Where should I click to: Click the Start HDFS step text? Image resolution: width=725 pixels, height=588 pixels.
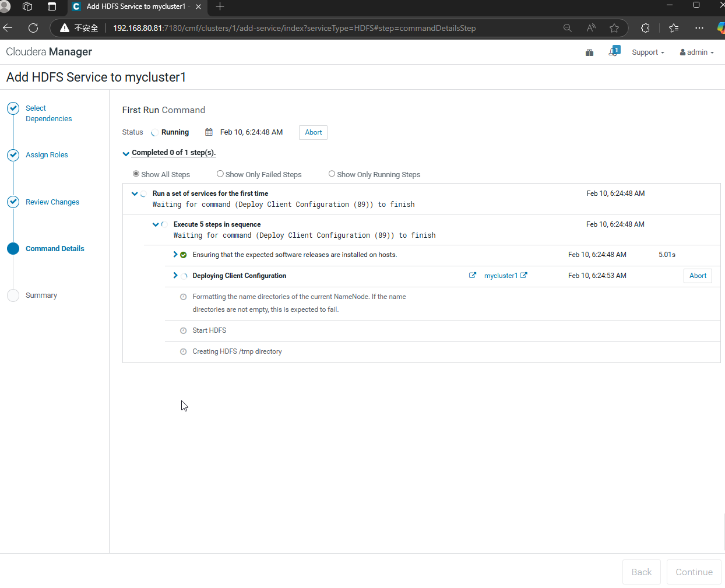tap(209, 330)
